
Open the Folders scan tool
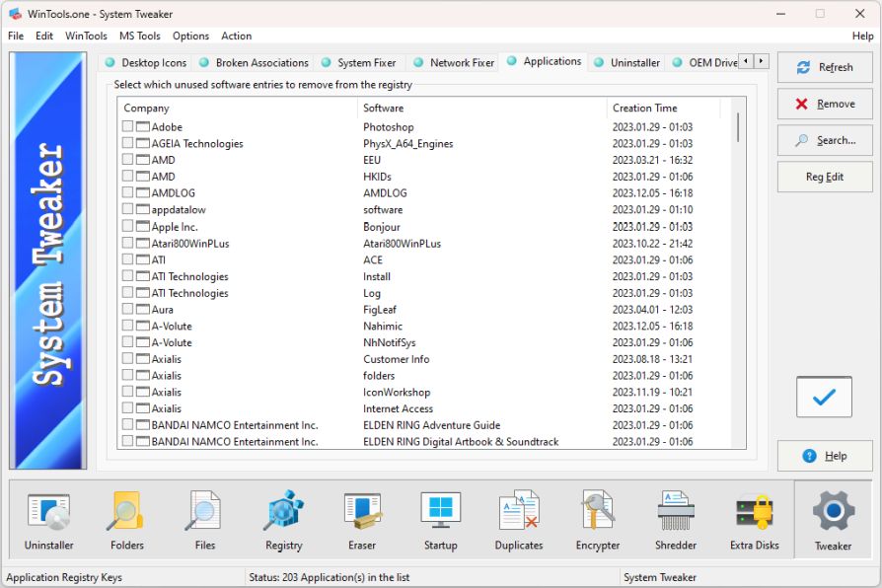[127, 520]
